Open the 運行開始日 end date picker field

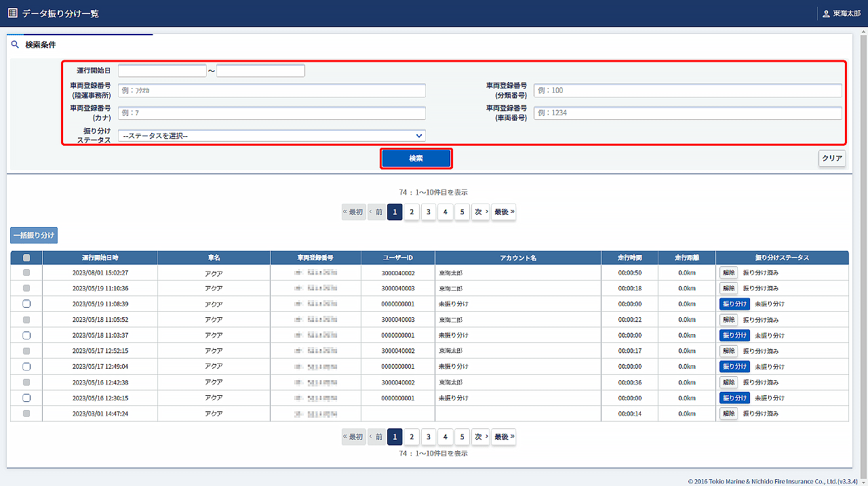pos(260,70)
